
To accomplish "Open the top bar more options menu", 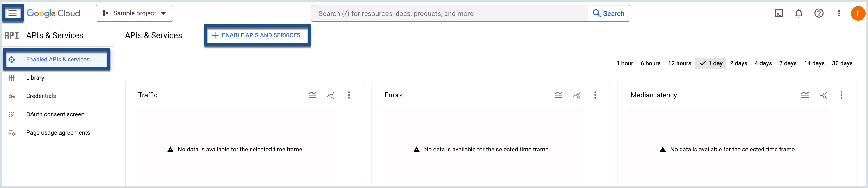I will (x=839, y=13).
